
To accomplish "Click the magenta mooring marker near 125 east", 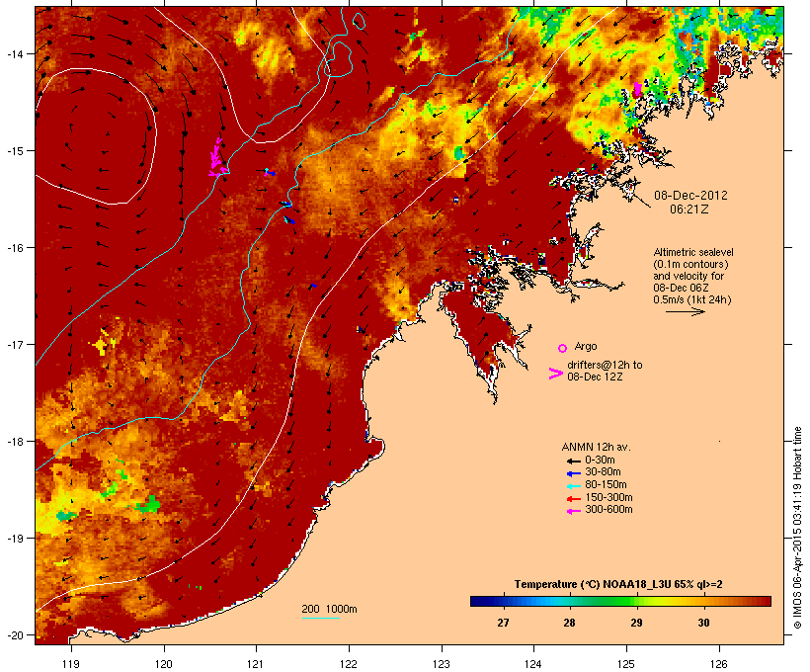I will pyautogui.click(x=638, y=88).
